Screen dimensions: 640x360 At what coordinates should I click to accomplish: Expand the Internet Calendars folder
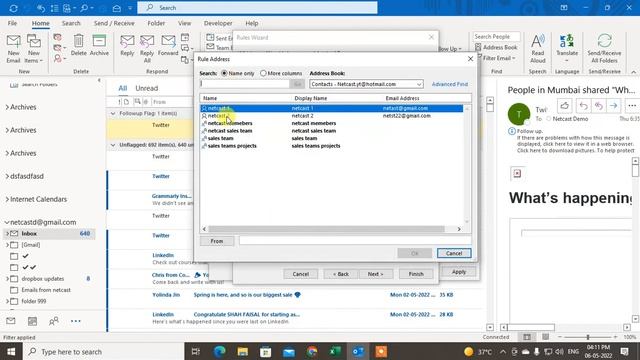[7, 199]
